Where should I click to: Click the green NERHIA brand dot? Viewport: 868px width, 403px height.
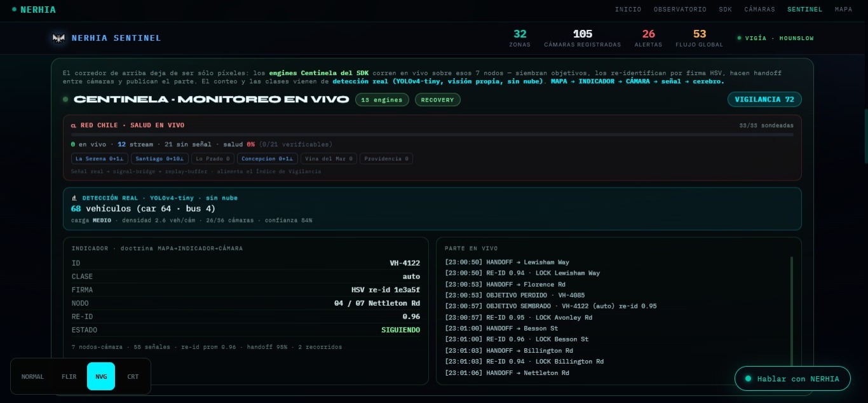(15, 10)
